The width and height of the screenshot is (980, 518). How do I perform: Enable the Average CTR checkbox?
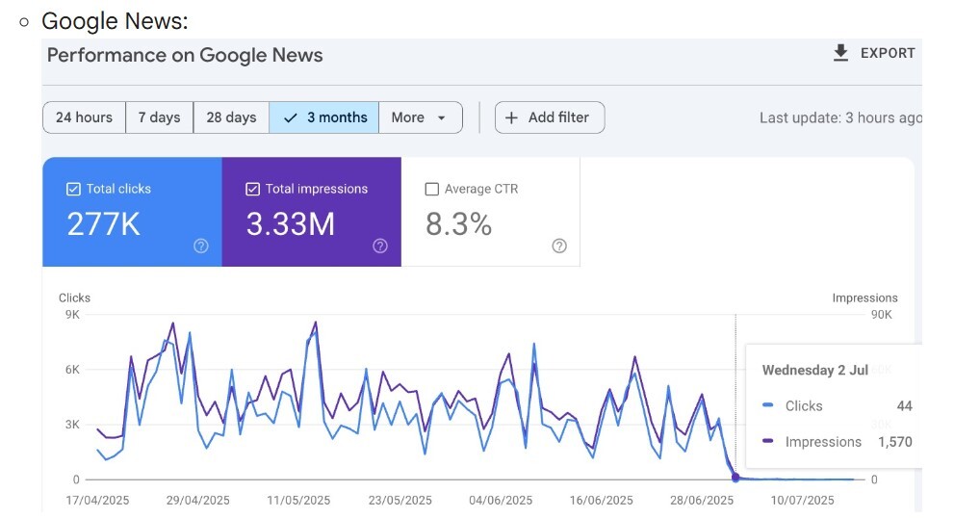432,189
